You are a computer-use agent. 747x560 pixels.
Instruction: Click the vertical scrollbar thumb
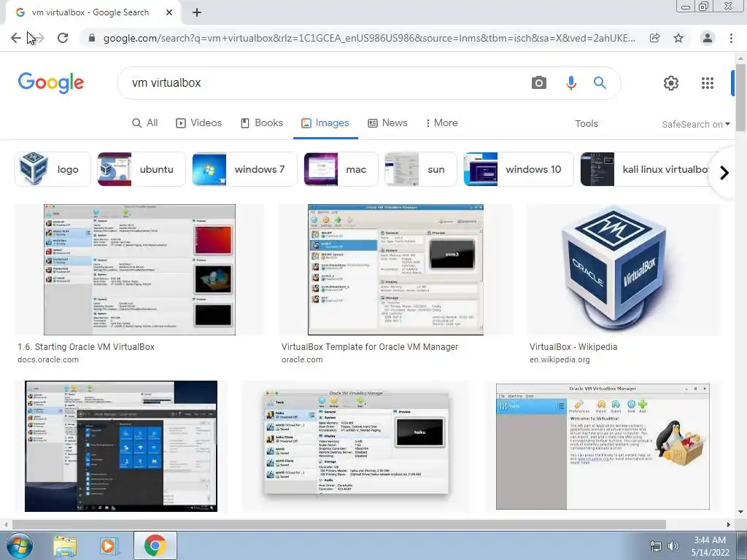pos(740,98)
